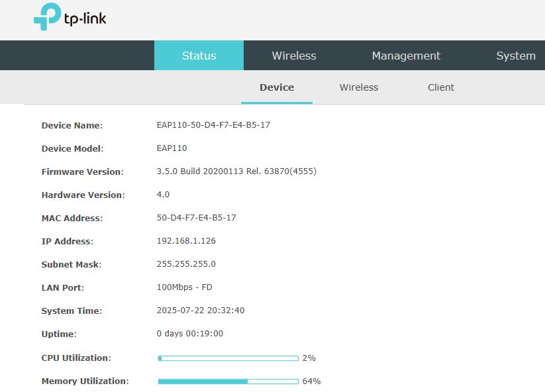Viewport: 545px width, 392px height.
Task: Click uptime value 0 days 00:19:00
Action: click(190, 334)
